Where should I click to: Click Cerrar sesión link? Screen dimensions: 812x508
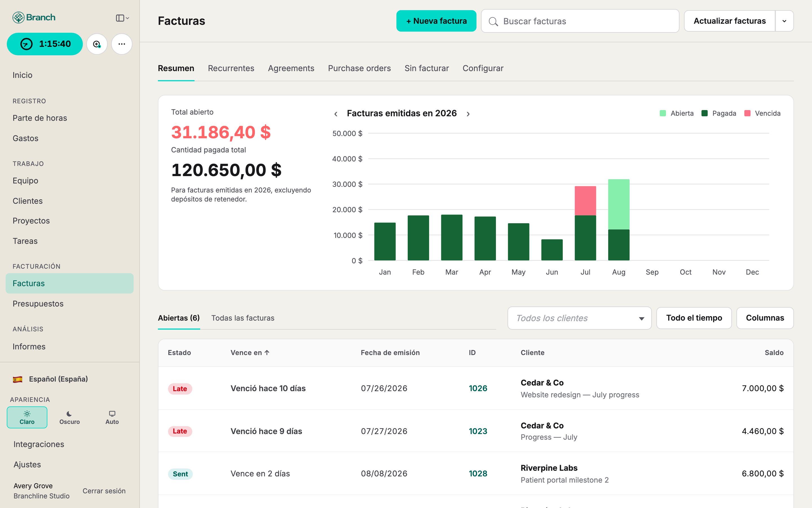pyautogui.click(x=104, y=491)
